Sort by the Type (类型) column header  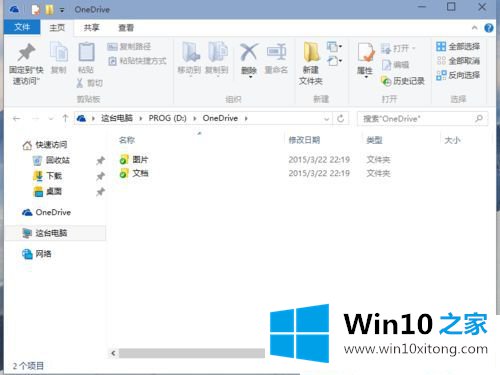point(374,140)
